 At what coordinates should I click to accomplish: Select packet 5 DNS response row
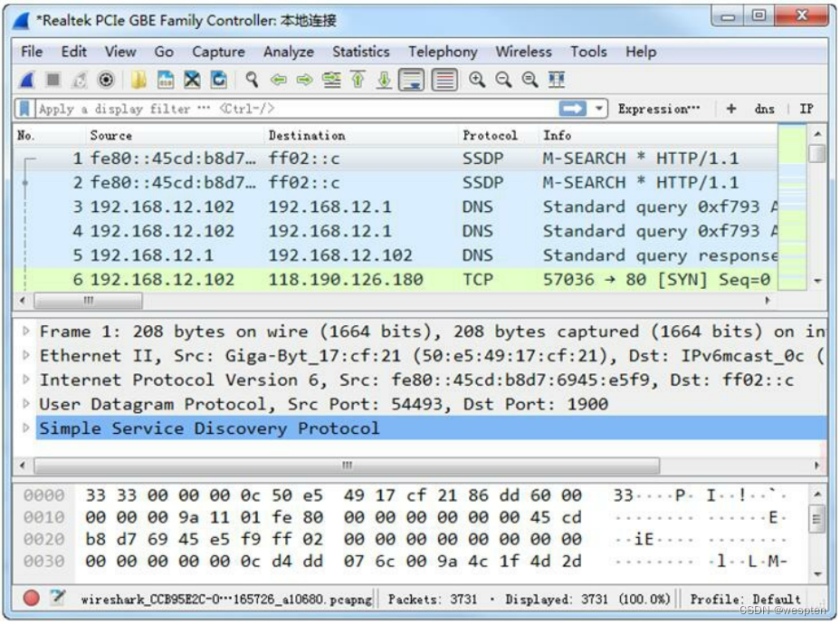396,255
